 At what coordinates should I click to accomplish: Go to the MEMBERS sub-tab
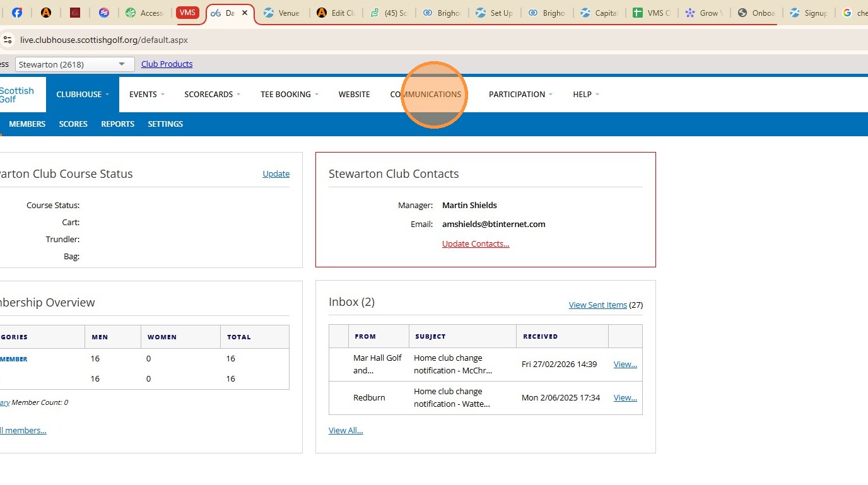click(x=27, y=124)
